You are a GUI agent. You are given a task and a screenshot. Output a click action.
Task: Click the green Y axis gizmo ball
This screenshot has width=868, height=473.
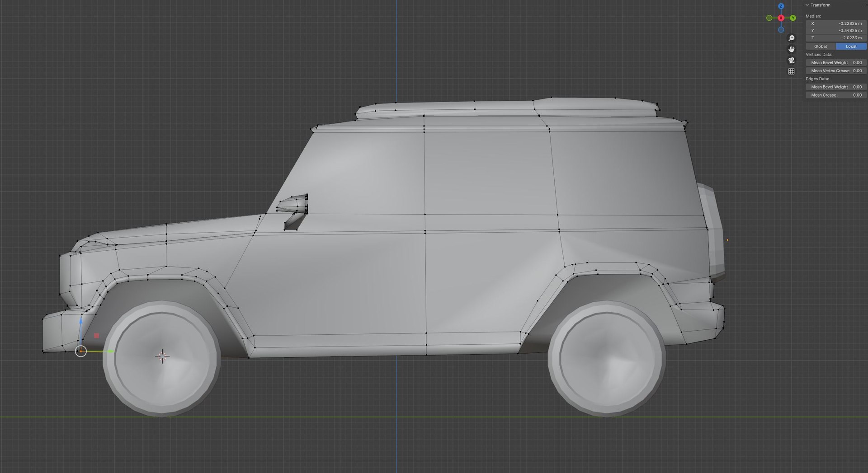tap(793, 18)
